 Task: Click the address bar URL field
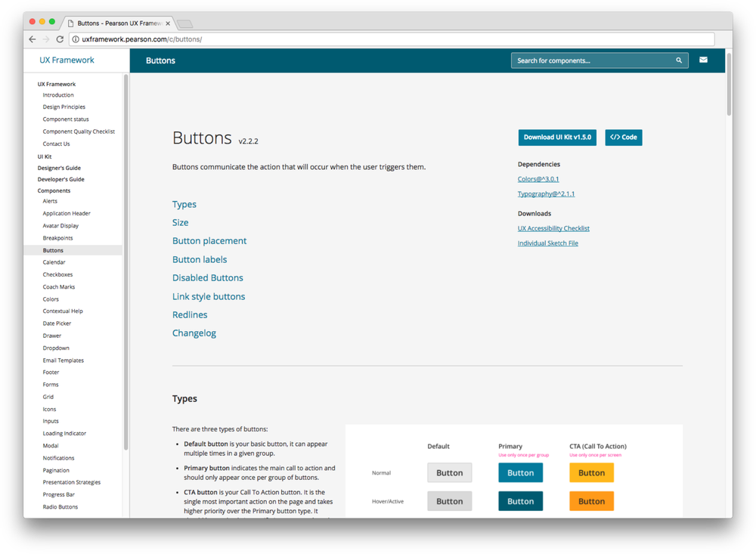[392, 39]
